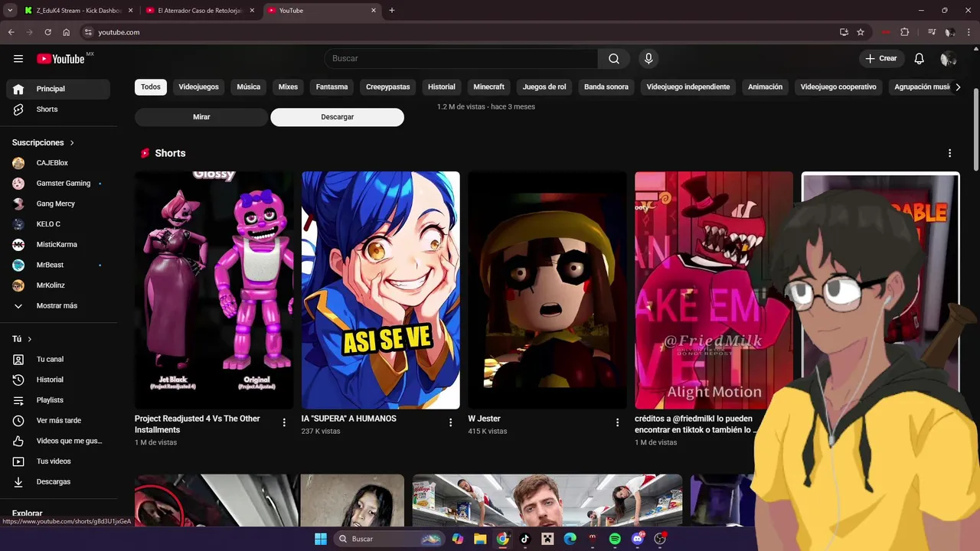Open Tus videos in sidebar
The height and width of the screenshot is (551, 980).
[58, 461]
